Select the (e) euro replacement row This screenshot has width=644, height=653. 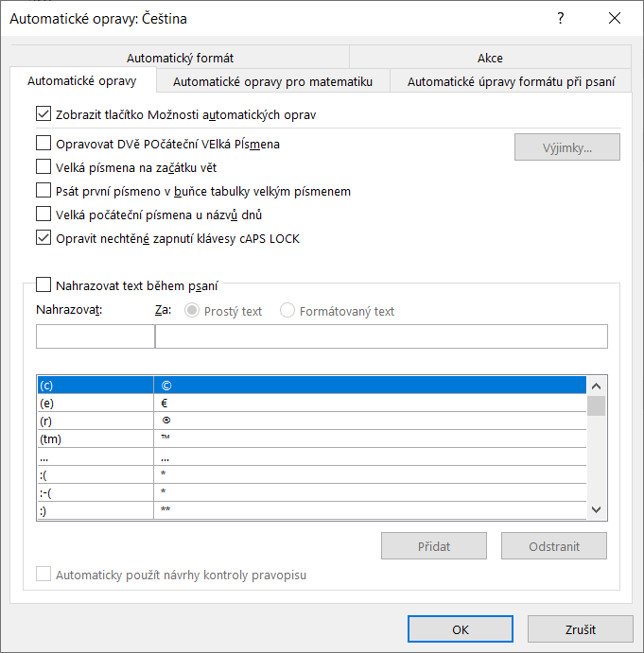tap(95, 403)
